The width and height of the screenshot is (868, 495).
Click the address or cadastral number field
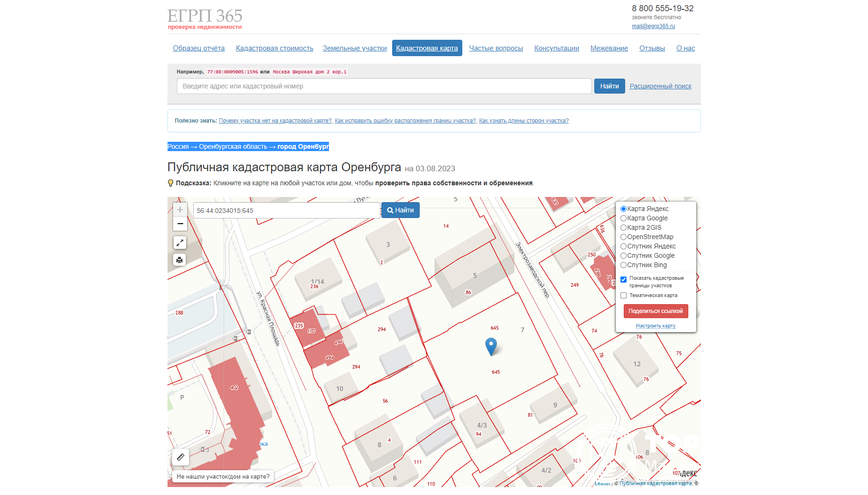[x=384, y=86]
